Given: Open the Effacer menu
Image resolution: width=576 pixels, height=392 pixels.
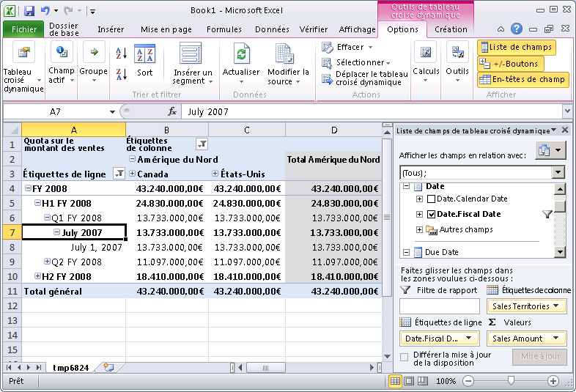Looking at the screenshot, I should 347,47.
